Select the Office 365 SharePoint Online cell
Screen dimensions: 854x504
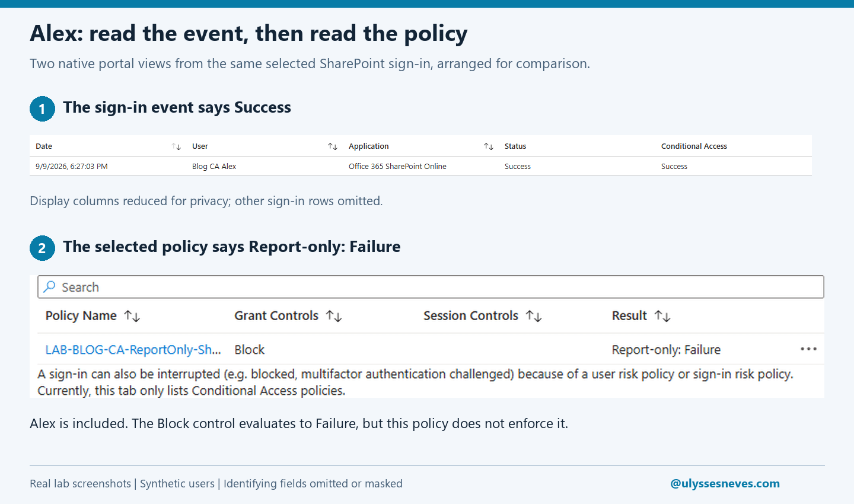(397, 167)
